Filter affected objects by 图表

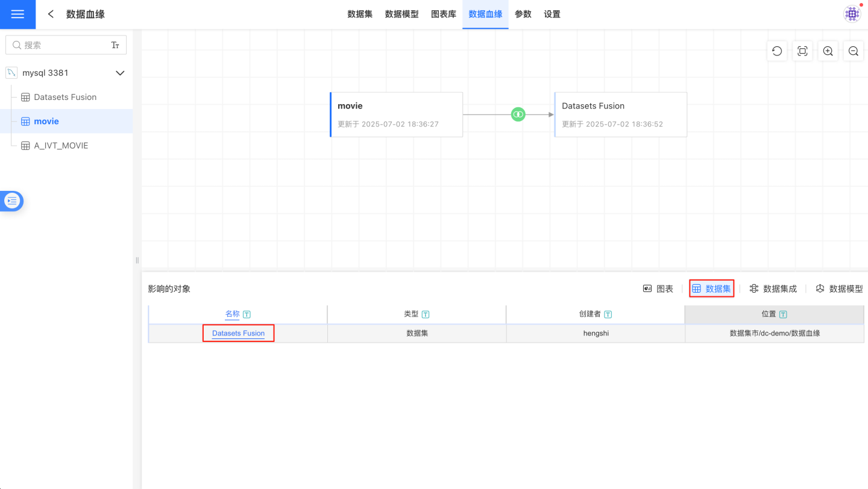point(658,289)
